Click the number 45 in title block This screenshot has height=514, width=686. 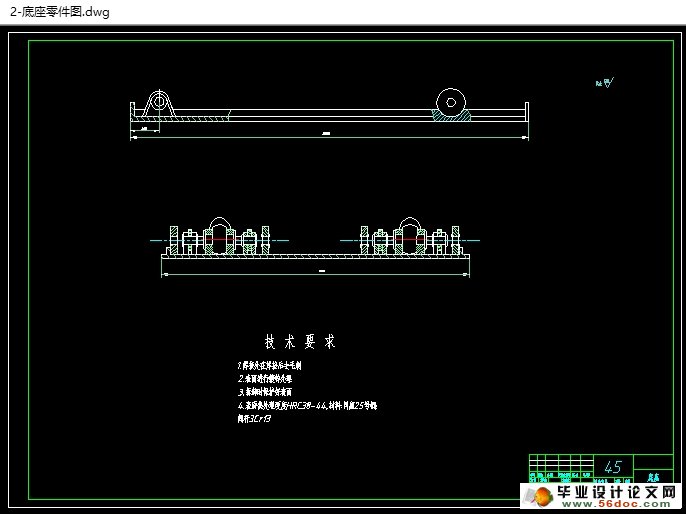pos(613,467)
